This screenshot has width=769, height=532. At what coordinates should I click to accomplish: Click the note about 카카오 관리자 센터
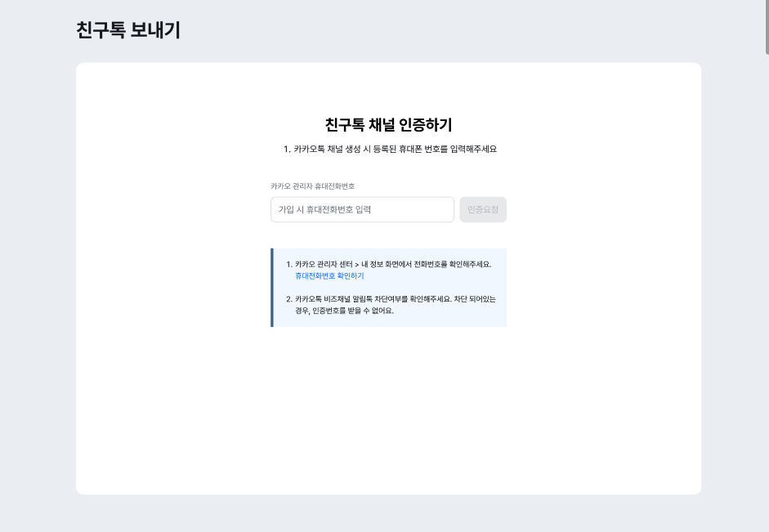[x=393, y=264]
